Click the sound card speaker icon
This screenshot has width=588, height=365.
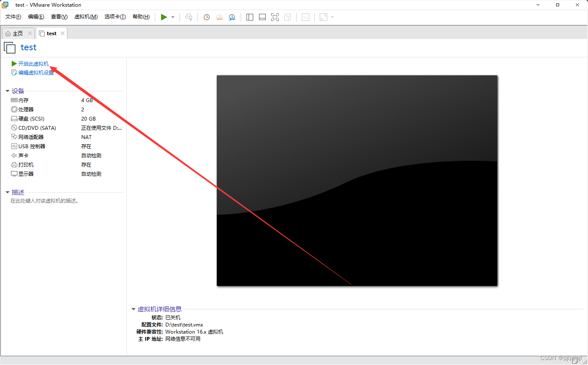pos(14,156)
